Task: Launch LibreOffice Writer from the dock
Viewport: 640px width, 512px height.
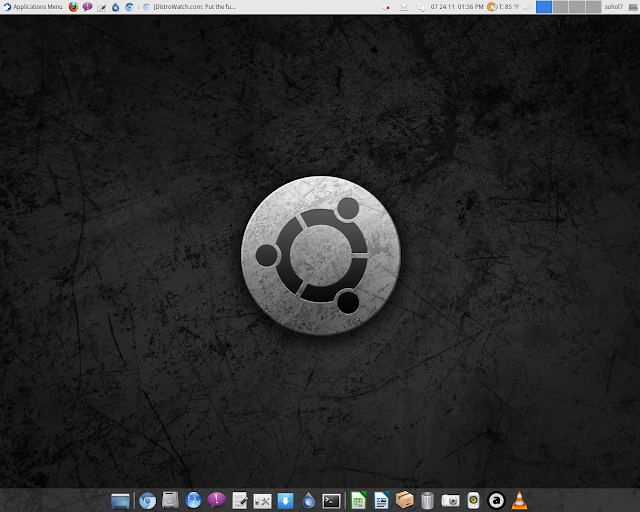Action: coord(381,501)
